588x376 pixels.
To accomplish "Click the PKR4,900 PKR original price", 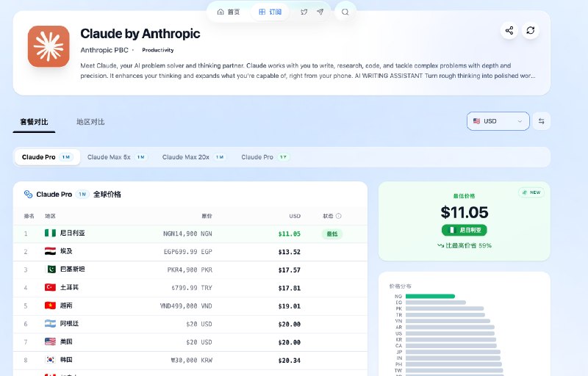I will click(x=190, y=270).
